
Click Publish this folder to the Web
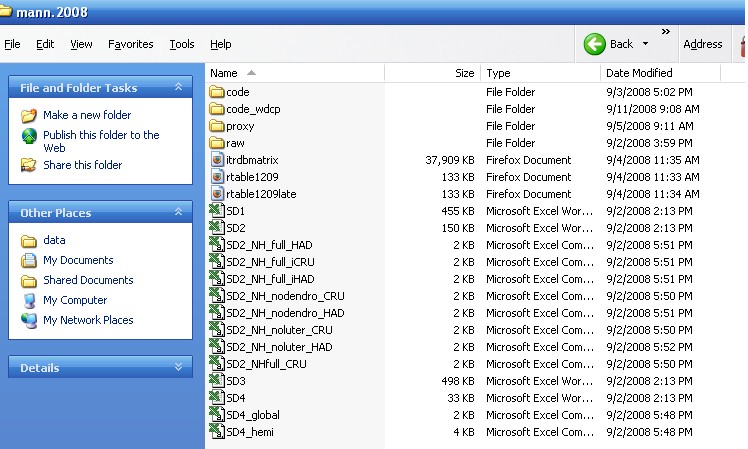(x=101, y=141)
